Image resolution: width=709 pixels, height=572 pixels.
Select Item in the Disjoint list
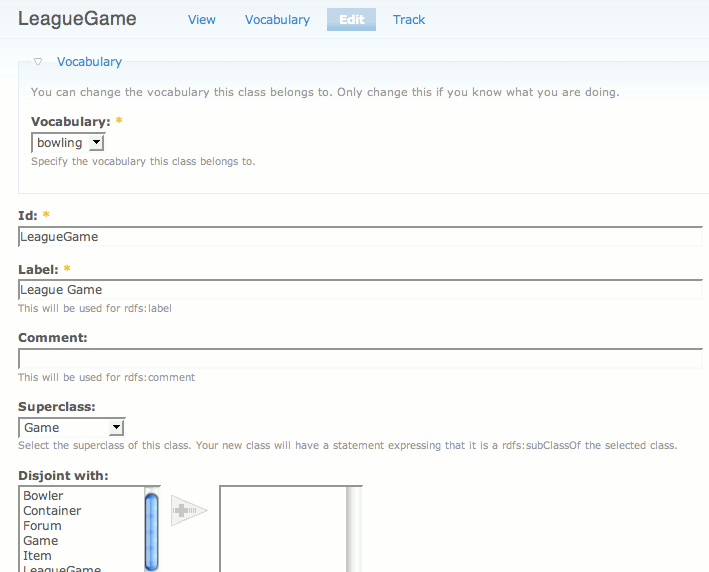tap(37, 556)
